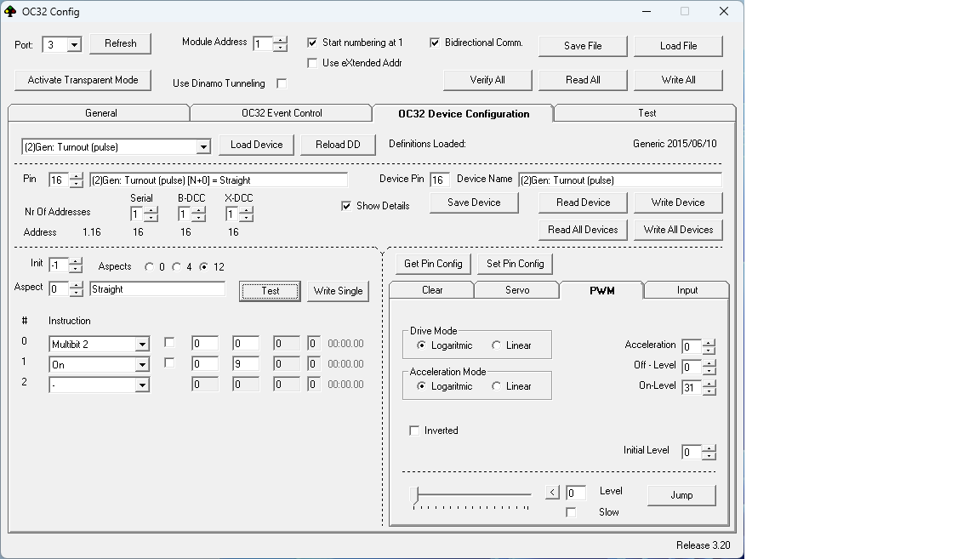This screenshot has height=559, width=980.
Task: Toggle the Inverted checkbox
Action: (415, 431)
